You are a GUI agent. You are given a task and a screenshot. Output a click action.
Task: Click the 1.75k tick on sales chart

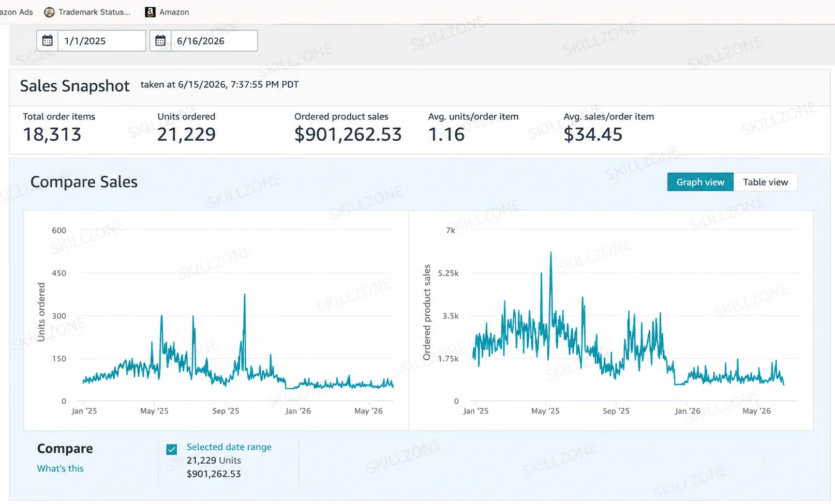(x=448, y=359)
